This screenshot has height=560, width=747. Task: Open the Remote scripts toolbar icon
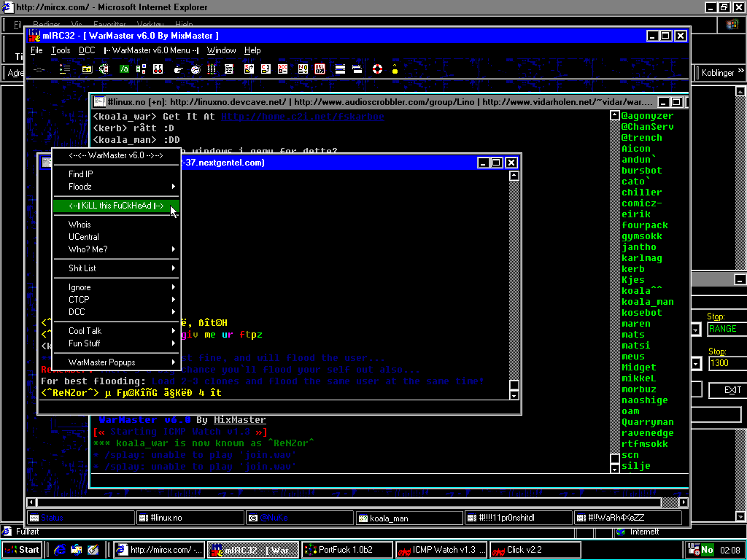coord(158,69)
